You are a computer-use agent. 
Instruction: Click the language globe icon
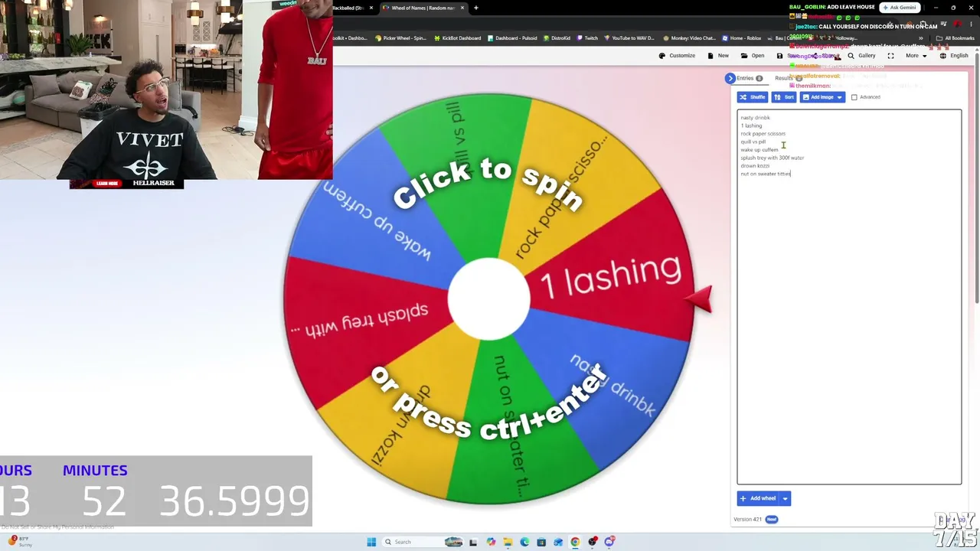click(942, 56)
